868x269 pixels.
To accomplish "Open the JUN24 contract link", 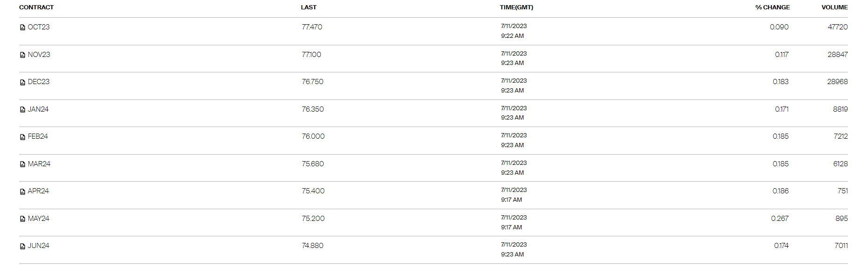I will pos(39,246).
